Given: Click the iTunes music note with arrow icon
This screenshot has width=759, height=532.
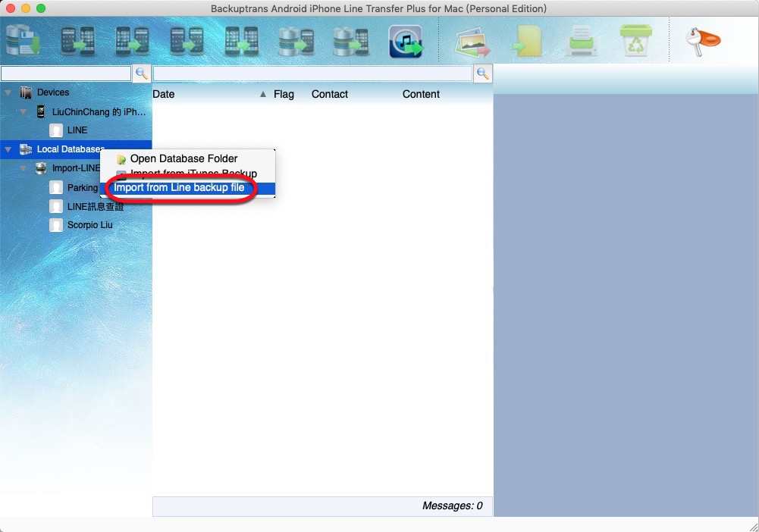Looking at the screenshot, I should point(406,42).
